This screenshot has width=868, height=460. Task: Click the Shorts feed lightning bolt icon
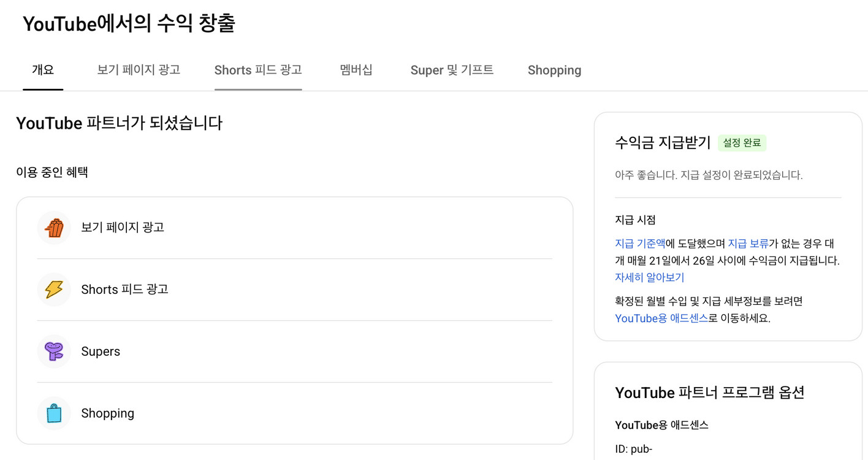tap(54, 289)
